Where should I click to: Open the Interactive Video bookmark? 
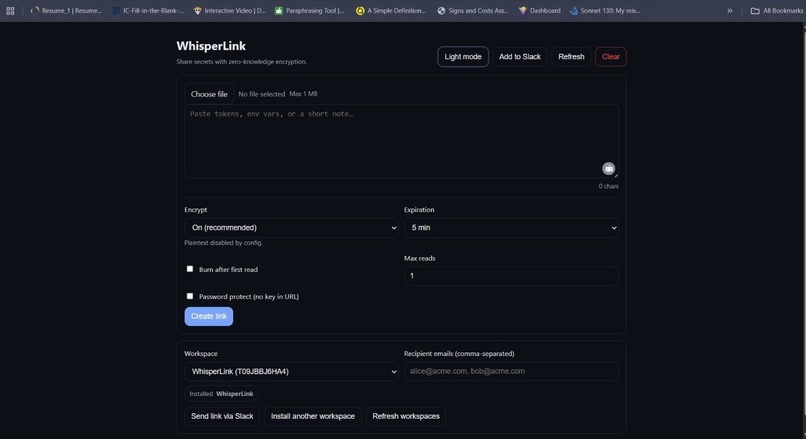230,10
